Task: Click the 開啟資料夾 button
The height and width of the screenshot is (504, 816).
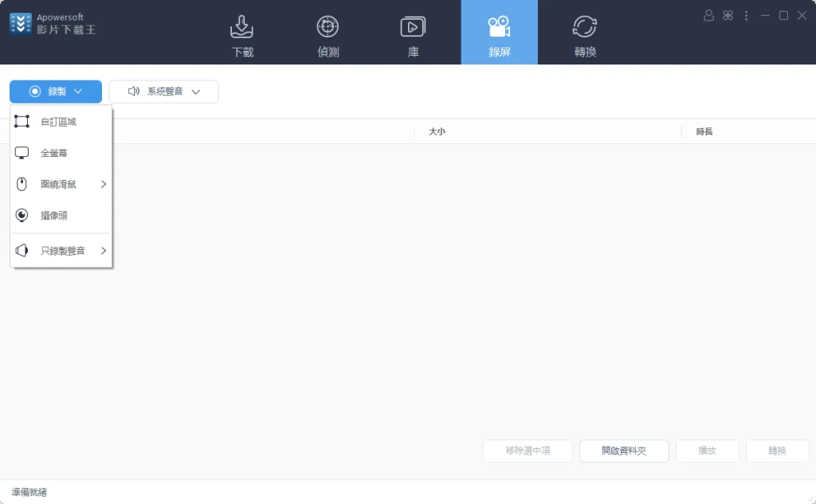Action: pos(624,451)
